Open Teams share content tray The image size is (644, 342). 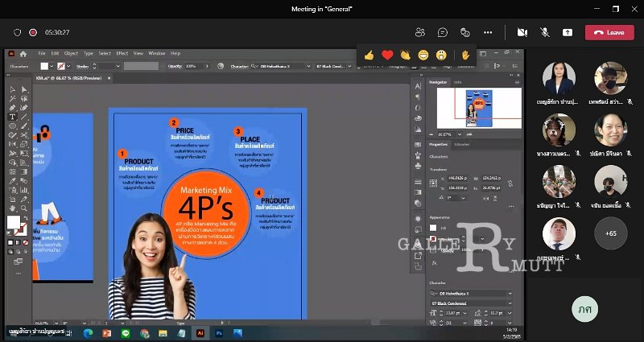pos(568,32)
